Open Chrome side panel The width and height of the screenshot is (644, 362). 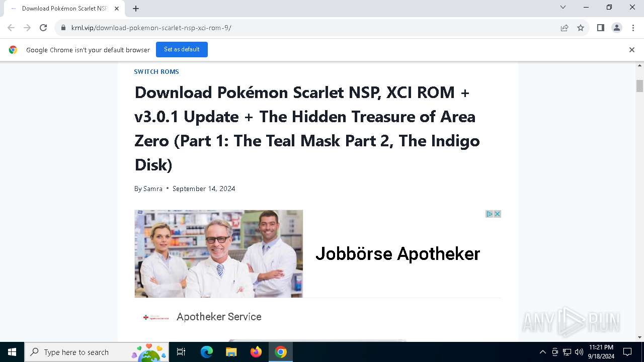tap(600, 28)
